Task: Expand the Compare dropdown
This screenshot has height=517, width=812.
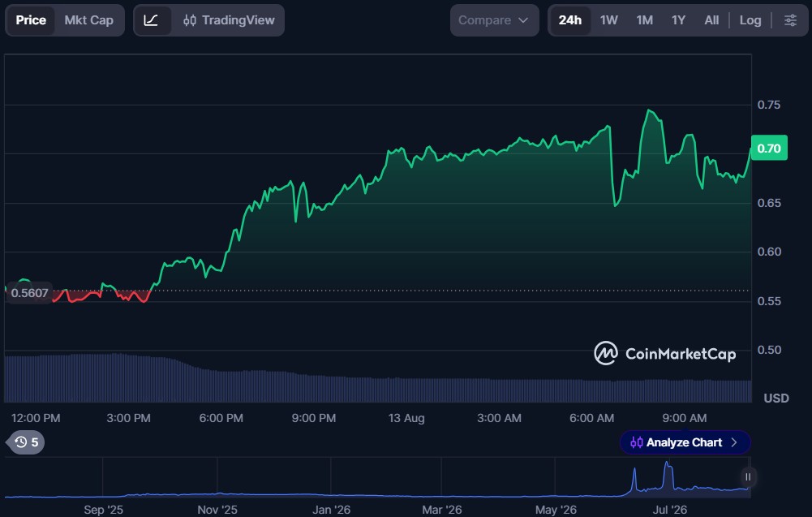Action: pyautogui.click(x=495, y=20)
